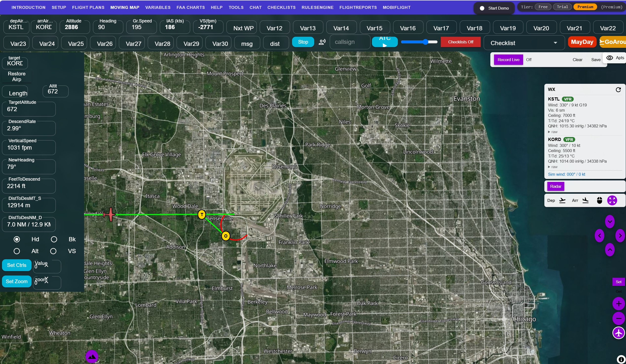This screenshot has width=626, height=364.
Task: Click the voice speaker icon near callsign
Action: point(322,42)
